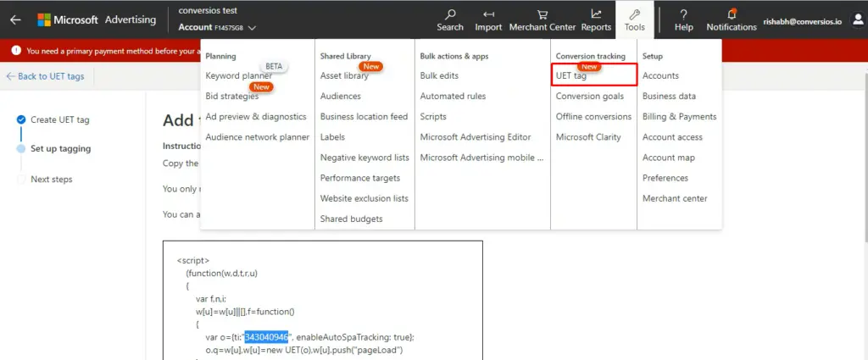Click the conversios test account name

point(208,10)
